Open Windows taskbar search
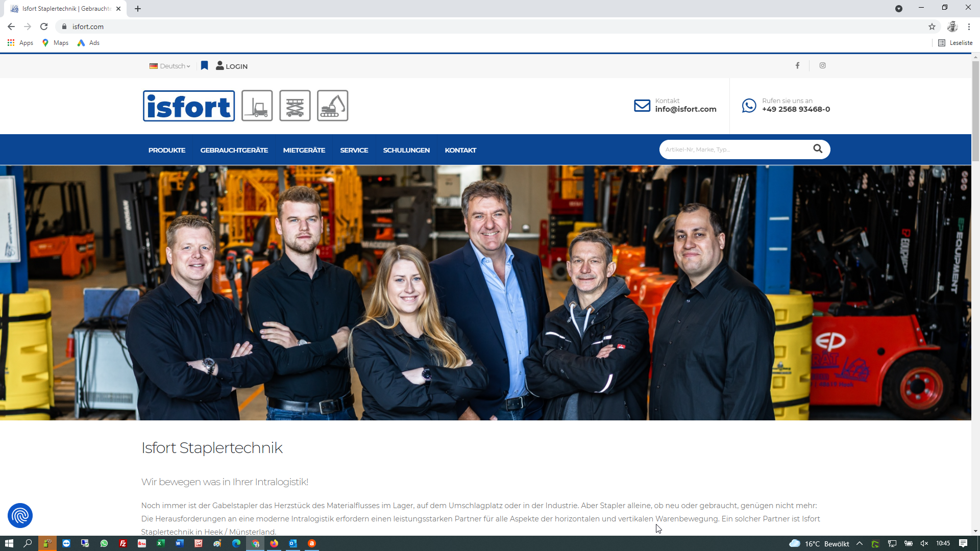This screenshot has height=551, width=980. click(28, 543)
